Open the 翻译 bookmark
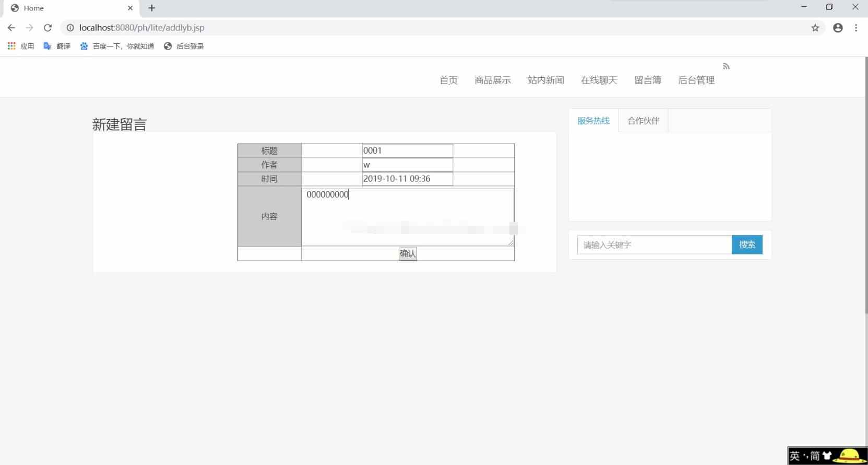The height and width of the screenshot is (465, 868). pyautogui.click(x=57, y=46)
